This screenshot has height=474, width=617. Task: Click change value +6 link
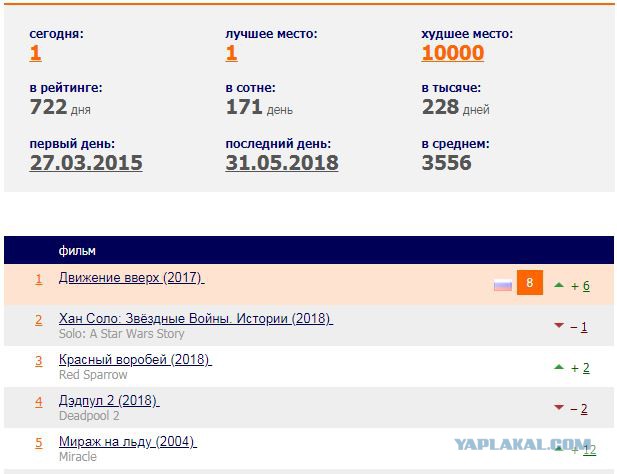click(586, 286)
